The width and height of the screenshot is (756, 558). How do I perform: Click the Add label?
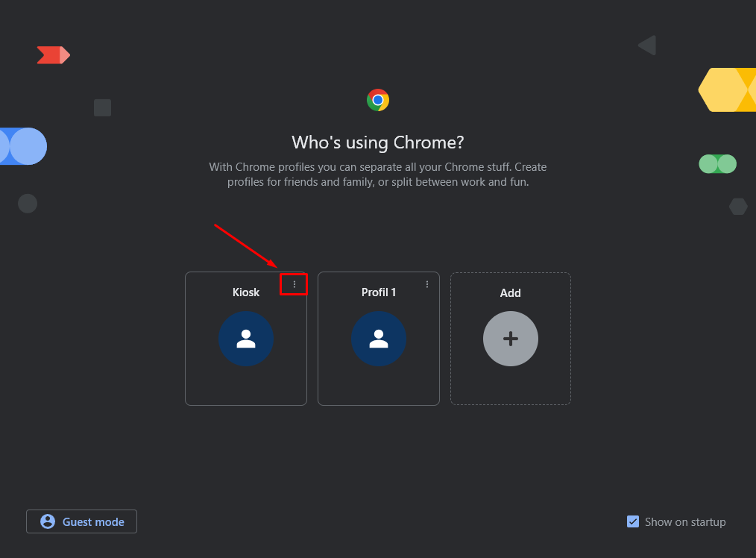[510, 292]
